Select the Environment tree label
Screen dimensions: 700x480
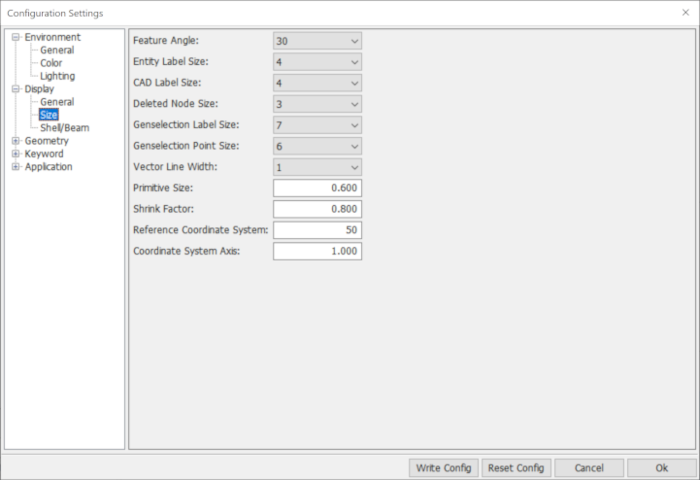(53, 37)
